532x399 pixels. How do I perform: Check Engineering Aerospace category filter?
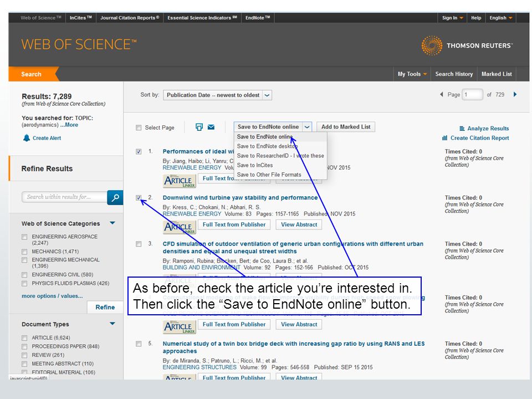pos(24,237)
